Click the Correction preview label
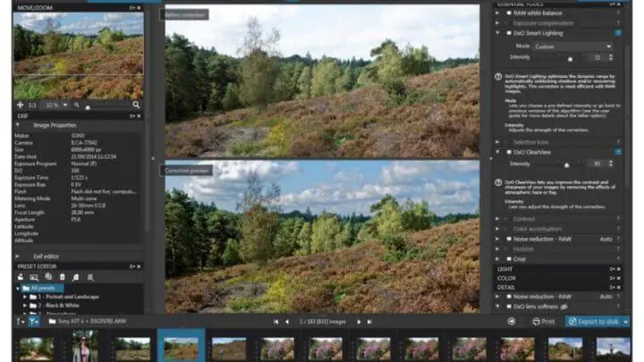 pos(186,171)
